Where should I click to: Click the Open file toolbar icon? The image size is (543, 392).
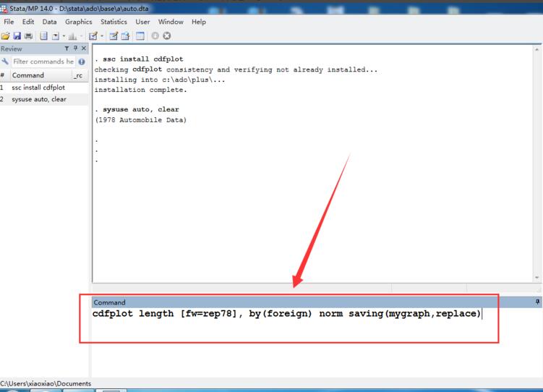click(6, 35)
